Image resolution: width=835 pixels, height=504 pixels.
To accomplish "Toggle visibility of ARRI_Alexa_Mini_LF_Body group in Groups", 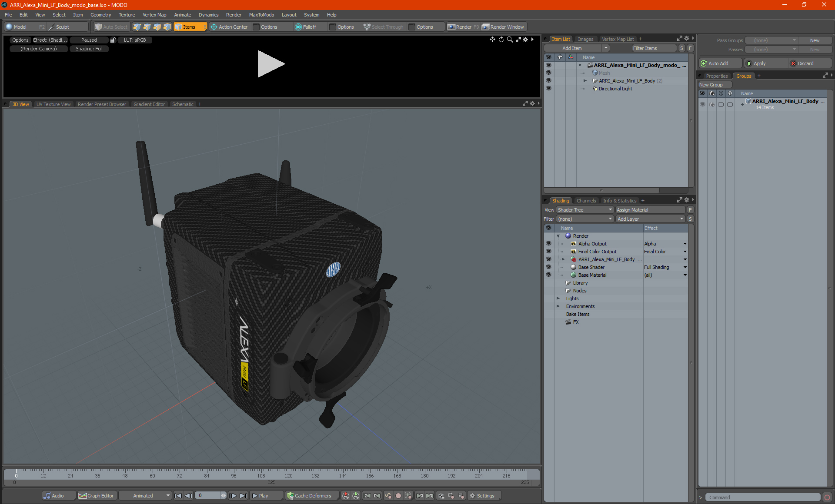I will click(x=702, y=104).
